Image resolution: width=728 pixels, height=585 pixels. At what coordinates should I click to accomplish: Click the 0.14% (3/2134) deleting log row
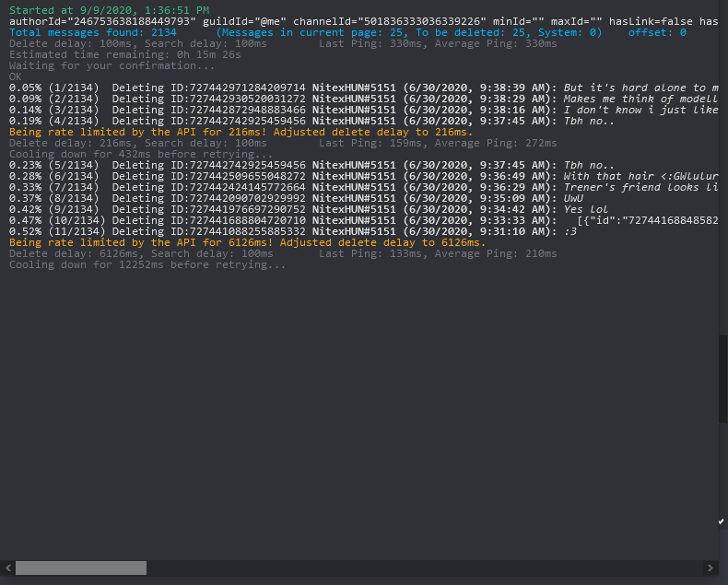tap(363, 110)
